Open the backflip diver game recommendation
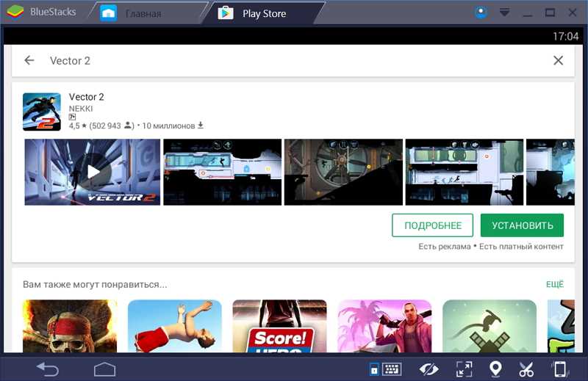The height and width of the screenshot is (381, 588). click(175, 326)
